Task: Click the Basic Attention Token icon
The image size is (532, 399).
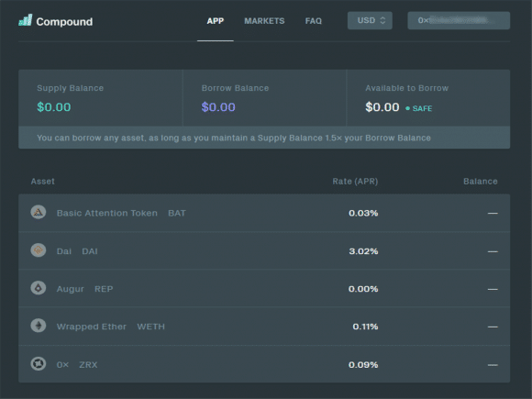Action: click(39, 213)
